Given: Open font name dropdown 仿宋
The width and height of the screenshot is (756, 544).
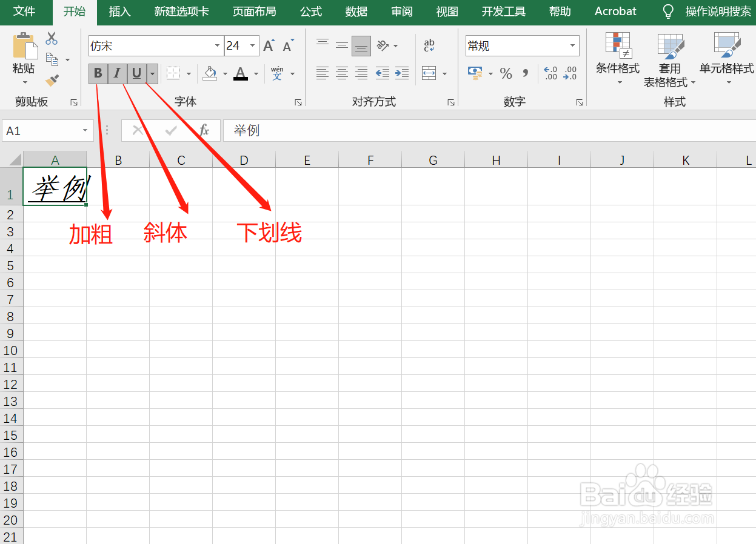Looking at the screenshot, I should (x=218, y=46).
